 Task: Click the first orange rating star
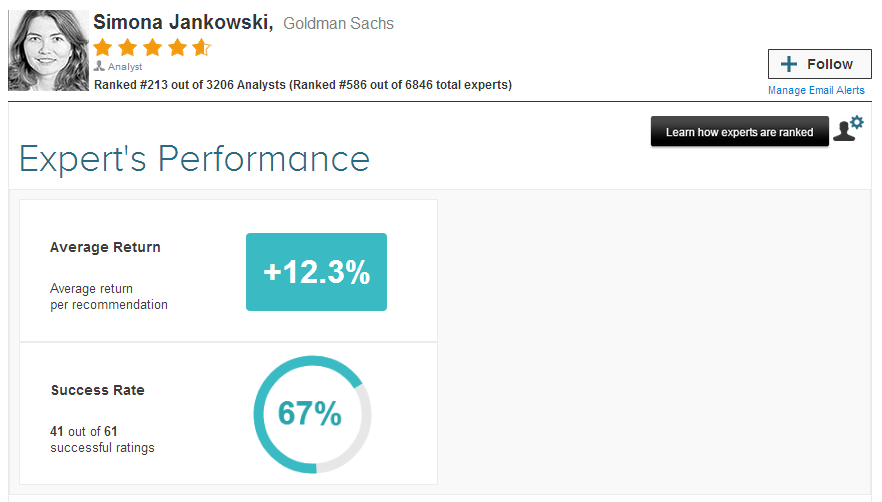pyautogui.click(x=102, y=47)
